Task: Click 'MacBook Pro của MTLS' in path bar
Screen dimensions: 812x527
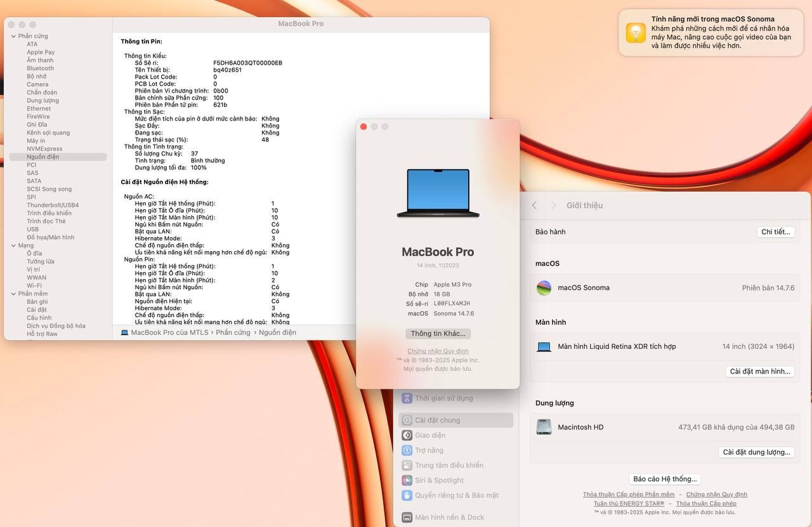Action: (x=169, y=332)
